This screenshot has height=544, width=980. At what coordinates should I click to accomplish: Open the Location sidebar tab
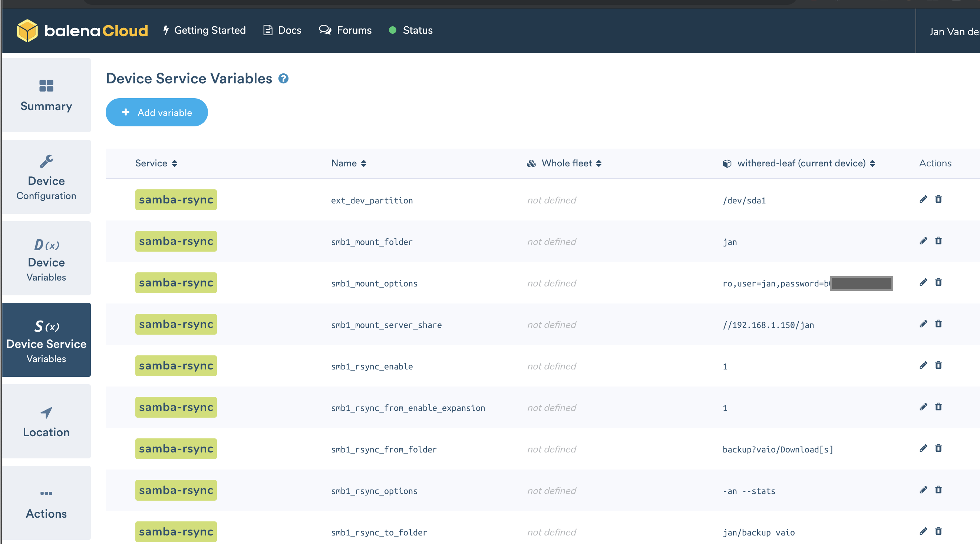46,421
